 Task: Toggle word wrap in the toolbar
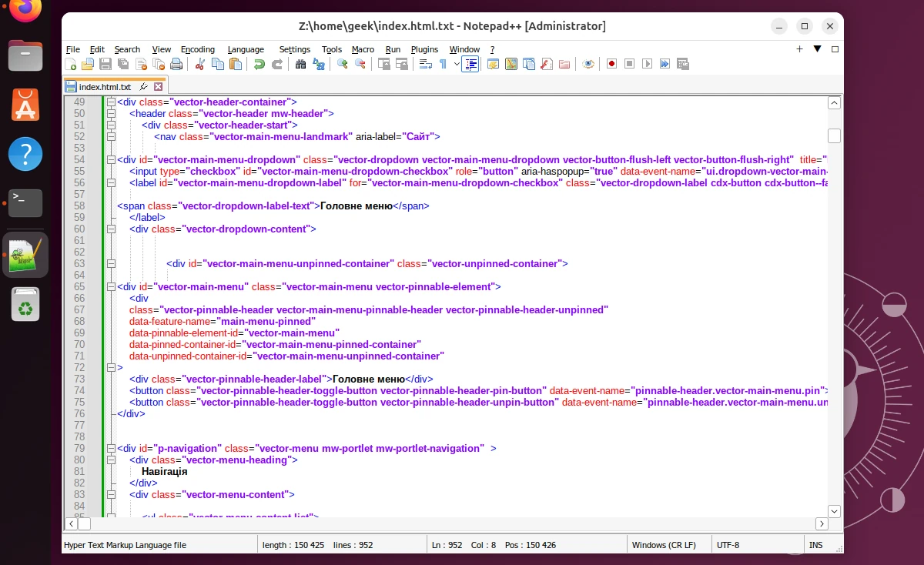(426, 64)
